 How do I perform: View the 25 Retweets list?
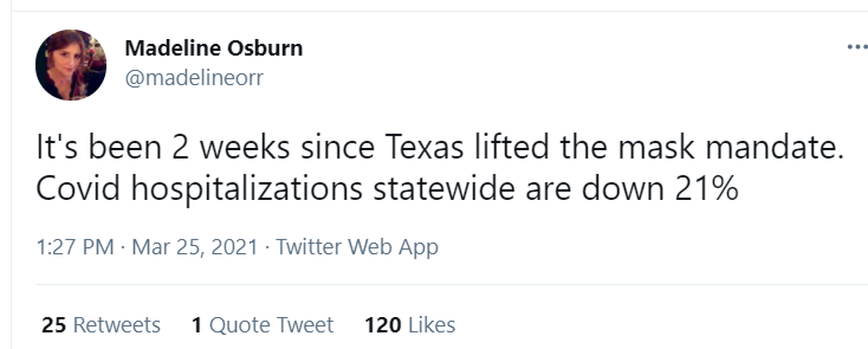[x=101, y=325]
